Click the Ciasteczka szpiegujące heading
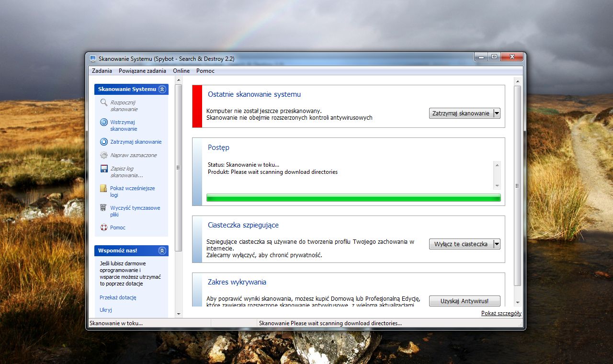The image size is (613, 364). (x=243, y=225)
